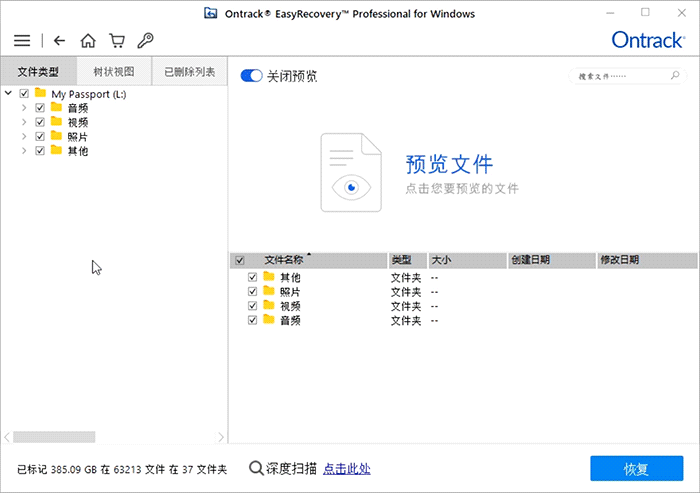Open the hamburger menu
The image size is (700, 493).
pyautogui.click(x=22, y=41)
